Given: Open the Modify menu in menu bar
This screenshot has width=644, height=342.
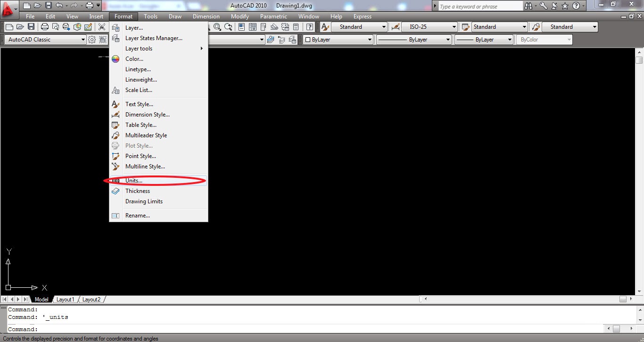Looking at the screenshot, I should [x=240, y=17].
